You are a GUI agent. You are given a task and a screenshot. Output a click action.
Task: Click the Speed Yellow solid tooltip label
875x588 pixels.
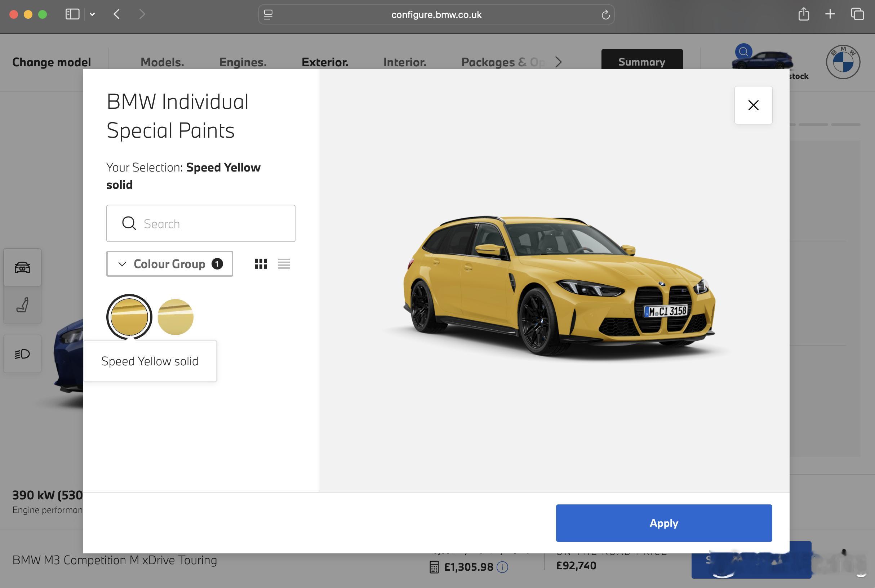150,361
